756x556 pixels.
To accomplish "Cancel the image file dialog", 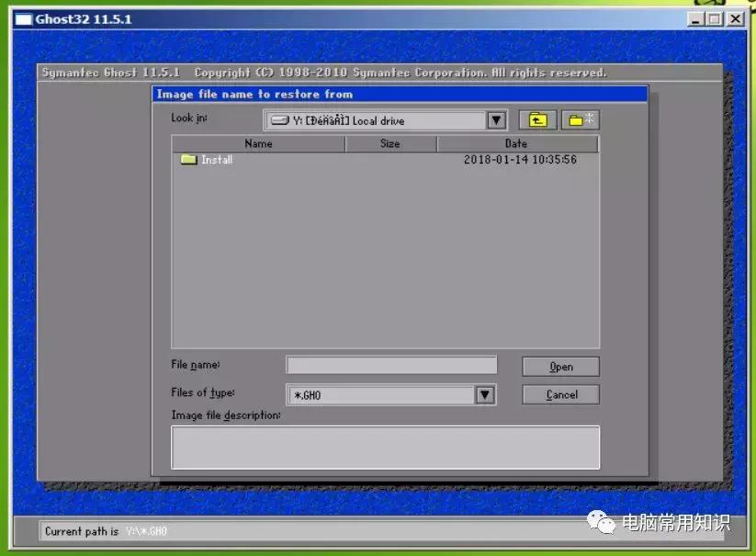I will 560,394.
